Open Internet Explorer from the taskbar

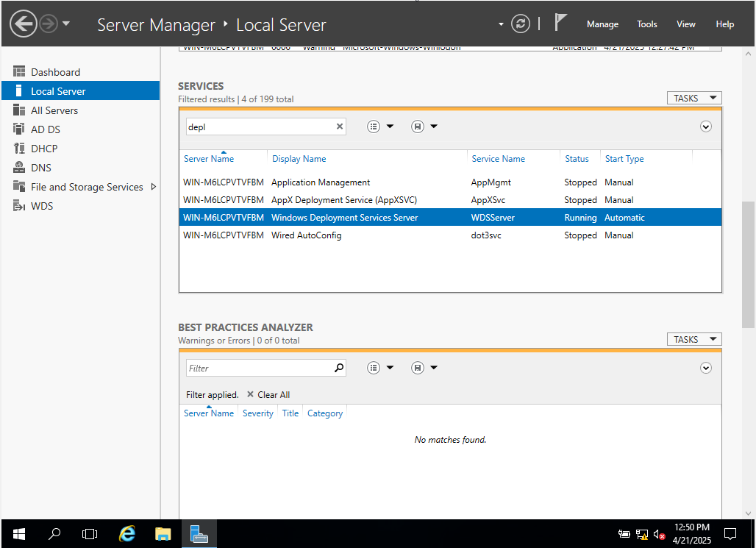pyautogui.click(x=127, y=533)
